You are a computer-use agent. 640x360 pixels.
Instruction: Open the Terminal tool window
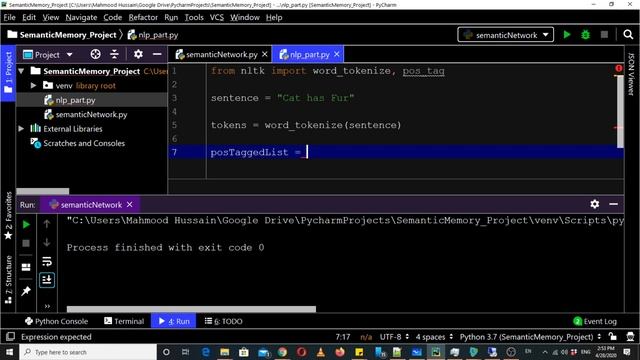pos(124,321)
